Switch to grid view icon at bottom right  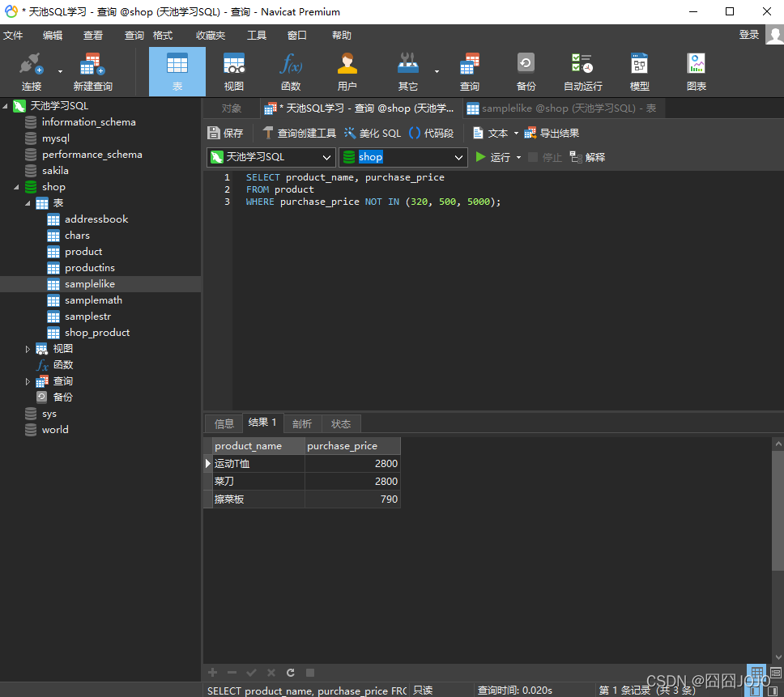(x=756, y=673)
